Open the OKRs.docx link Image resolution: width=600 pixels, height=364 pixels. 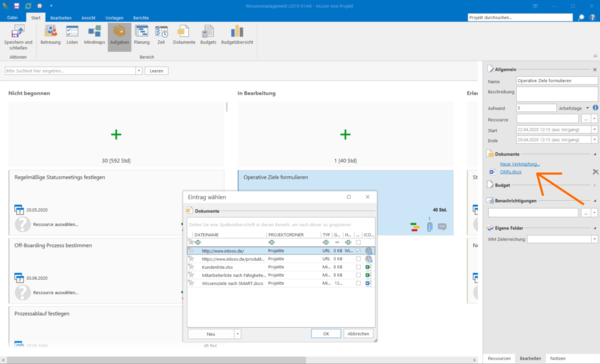(x=510, y=172)
